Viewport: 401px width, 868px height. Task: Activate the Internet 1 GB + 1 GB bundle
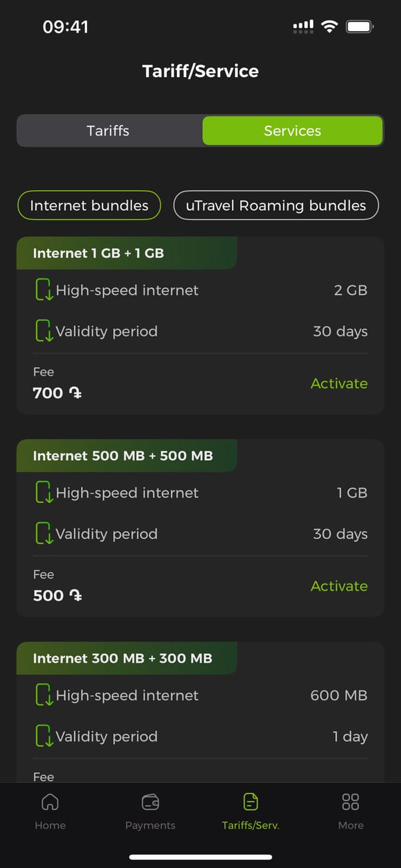coord(339,384)
